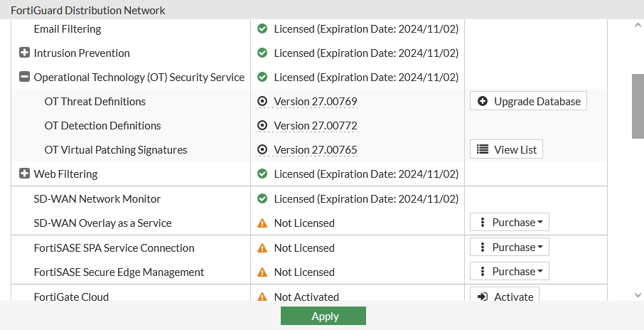This screenshot has height=330, width=644.
Task: Click warning icon for FortiSASE Secure Edge Management
Action: pyautogui.click(x=262, y=272)
